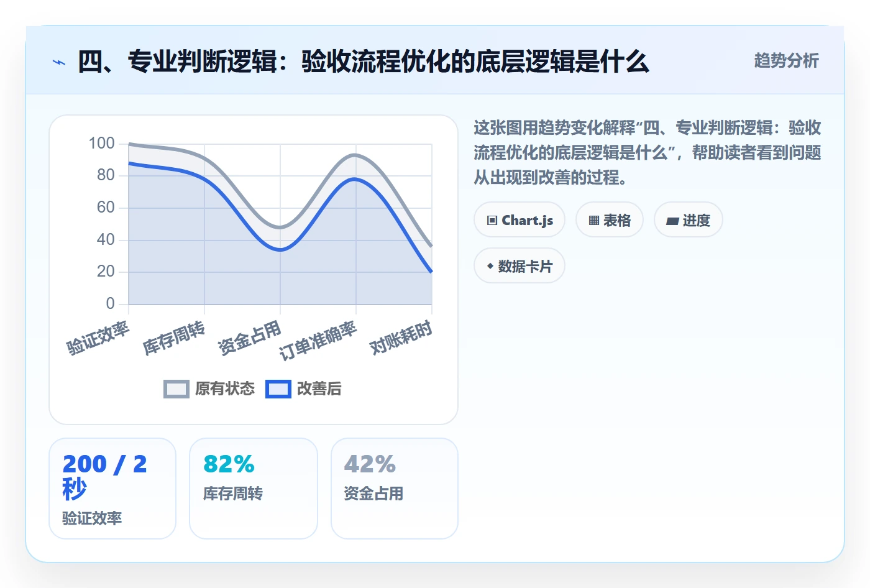Select the 表格 tag chip

coord(610,220)
